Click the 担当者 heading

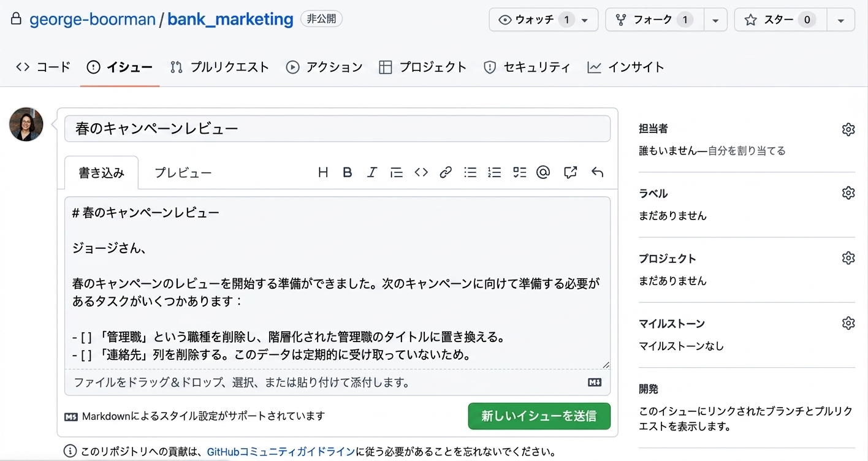click(x=653, y=129)
